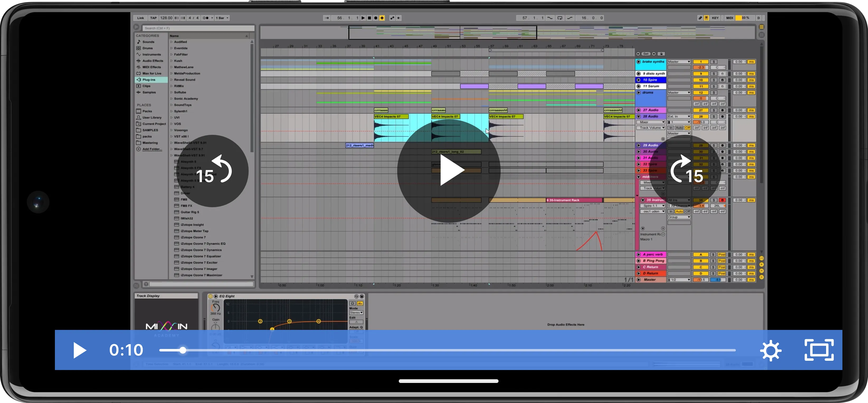Click Ableton's transport Stop button

click(x=369, y=18)
